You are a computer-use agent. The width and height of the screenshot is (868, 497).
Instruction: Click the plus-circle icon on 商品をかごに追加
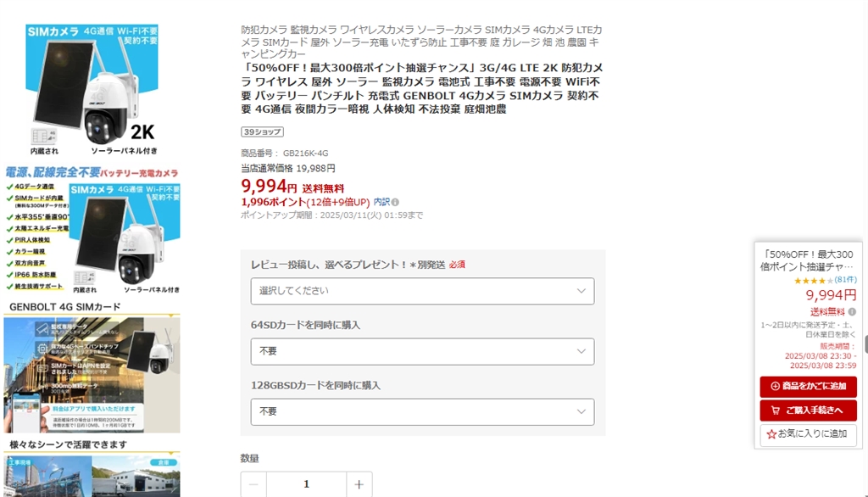click(775, 387)
